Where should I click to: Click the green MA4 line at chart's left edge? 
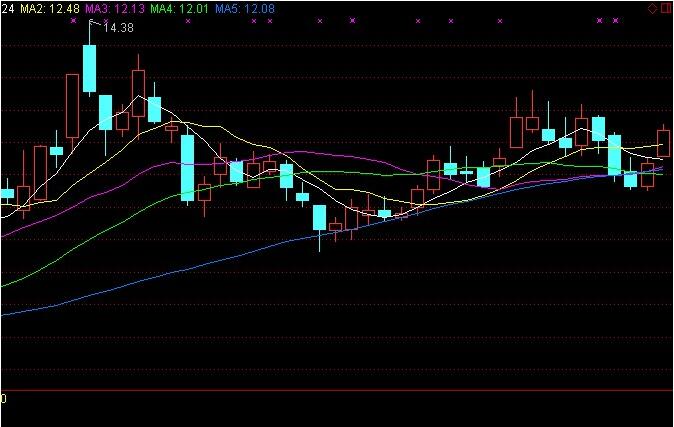click(3, 285)
